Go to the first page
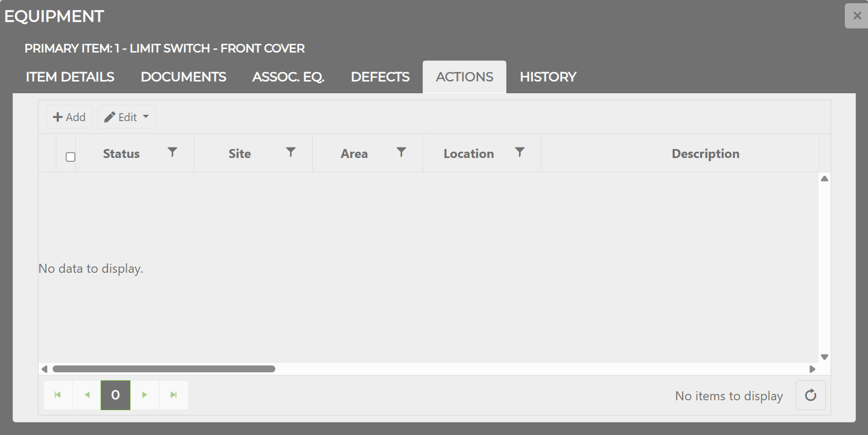The image size is (868, 435). (x=58, y=395)
